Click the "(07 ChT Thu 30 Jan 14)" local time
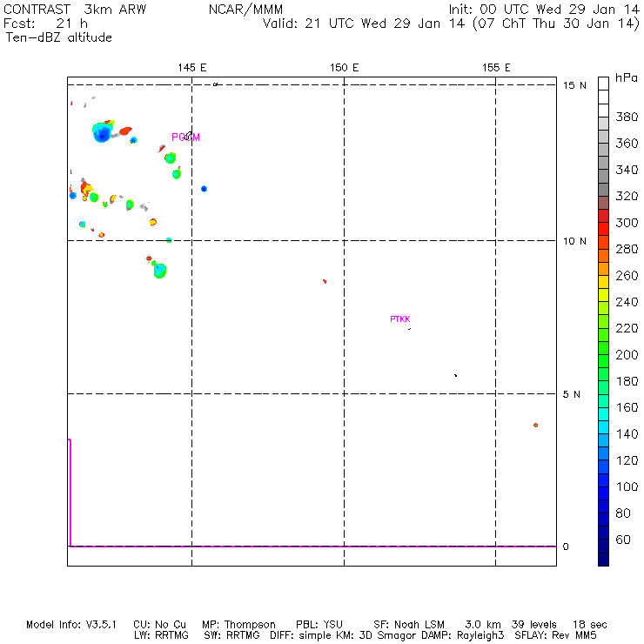The width and height of the screenshot is (644, 644). coord(556,23)
